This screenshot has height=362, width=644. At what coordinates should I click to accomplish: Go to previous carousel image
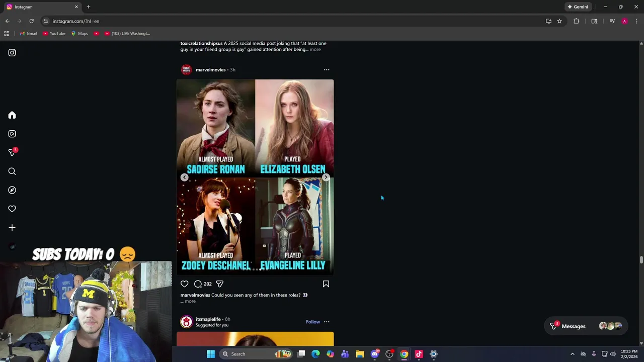point(185,177)
